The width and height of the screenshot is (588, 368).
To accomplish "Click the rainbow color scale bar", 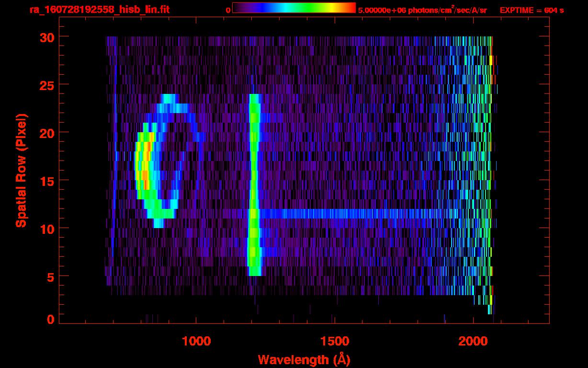I will coord(294,8).
